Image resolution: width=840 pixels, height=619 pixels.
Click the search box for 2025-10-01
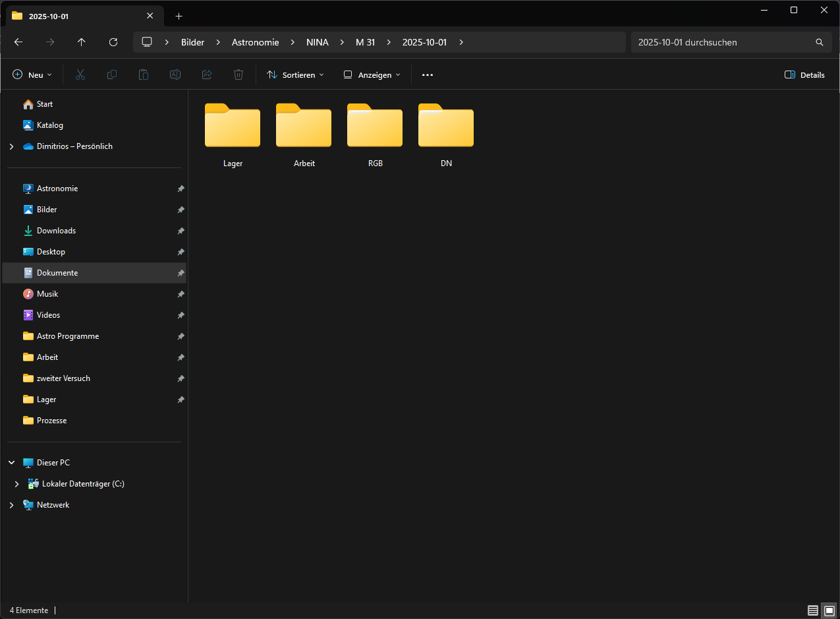tap(721, 42)
